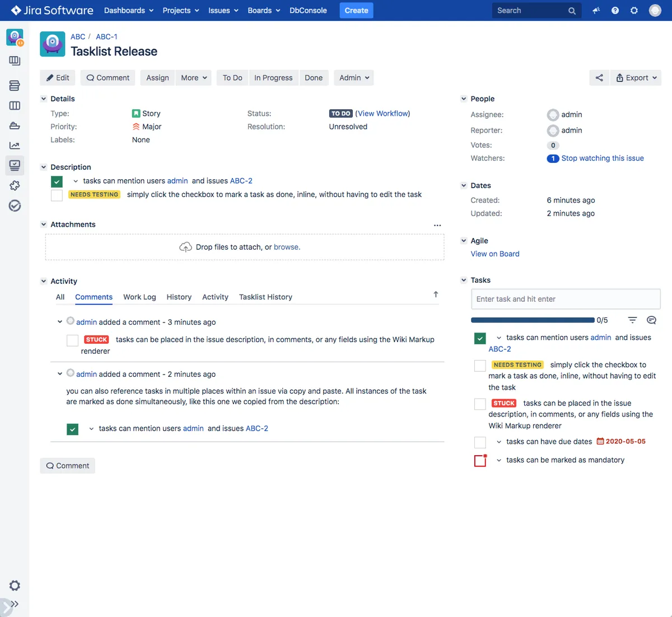Open the Dashboards dropdown menu

(x=129, y=11)
